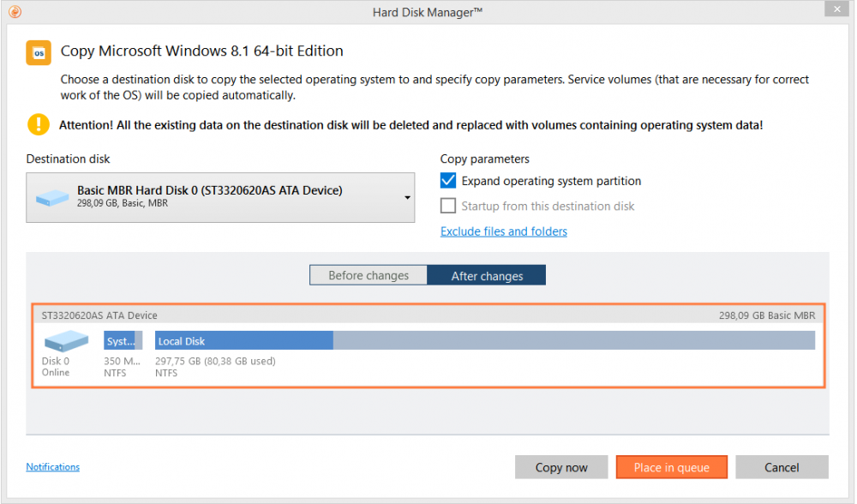This screenshot has width=857, height=504.
Task: Open the destination disk dropdown
Action: point(405,197)
